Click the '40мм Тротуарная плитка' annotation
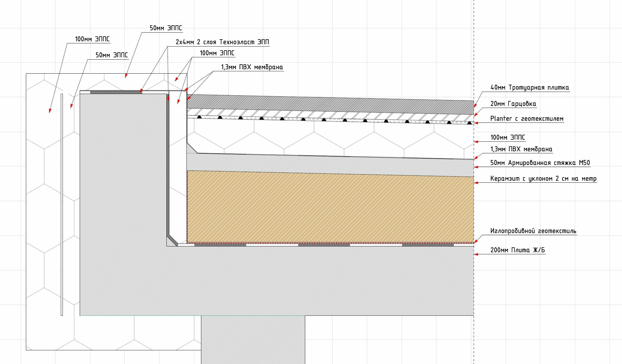622x364 pixels. click(x=529, y=87)
